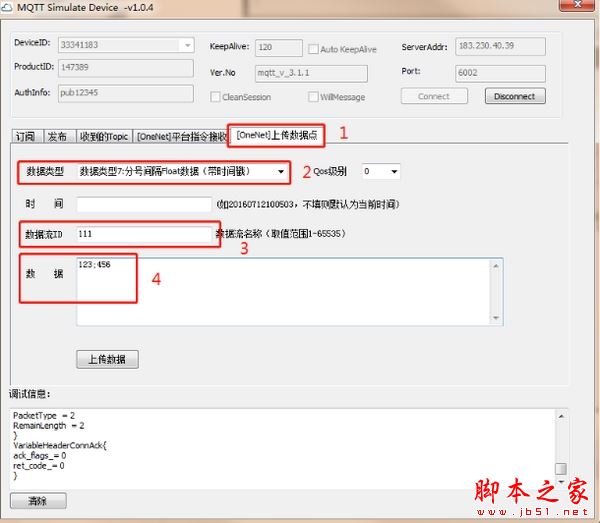The width and height of the screenshot is (600, 523).
Task: Open the data type dropdown list
Action: coord(281,172)
